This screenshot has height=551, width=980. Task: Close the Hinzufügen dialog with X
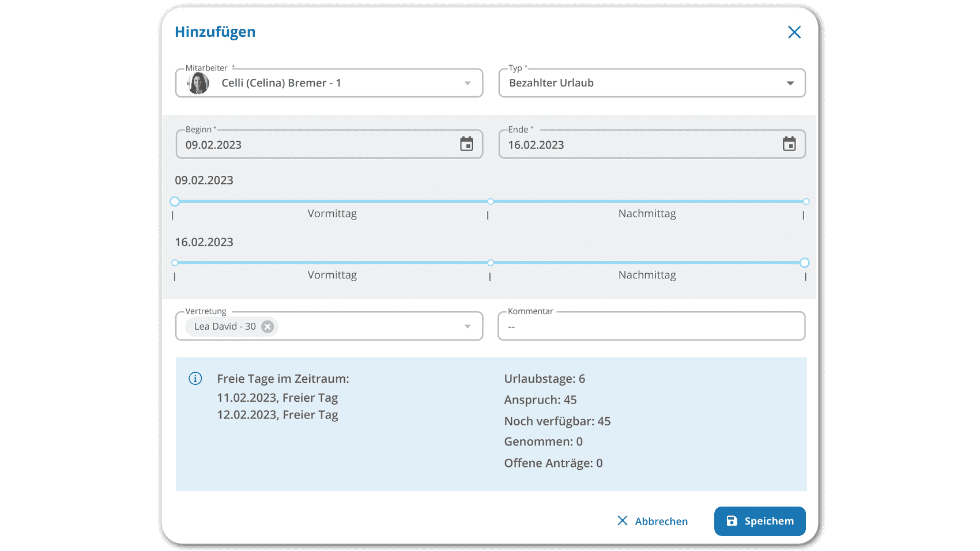click(x=794, y=32)
